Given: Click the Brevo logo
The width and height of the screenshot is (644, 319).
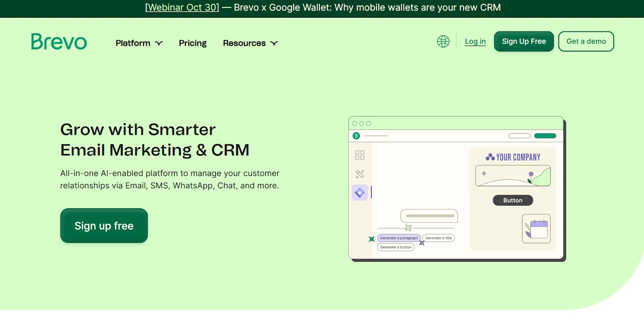Looking at the screenshot, I should (59, 41).
